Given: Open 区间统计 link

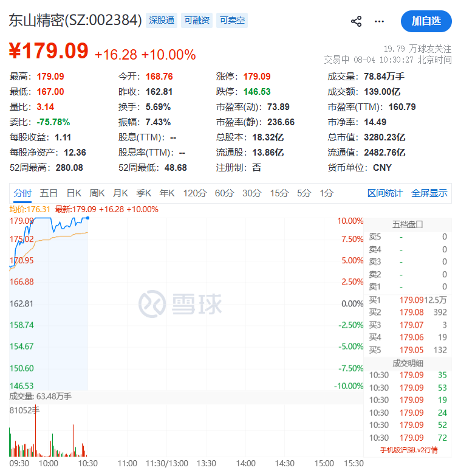Looking at the screenshot, I should pyautogui.click(x=385, y=193).
